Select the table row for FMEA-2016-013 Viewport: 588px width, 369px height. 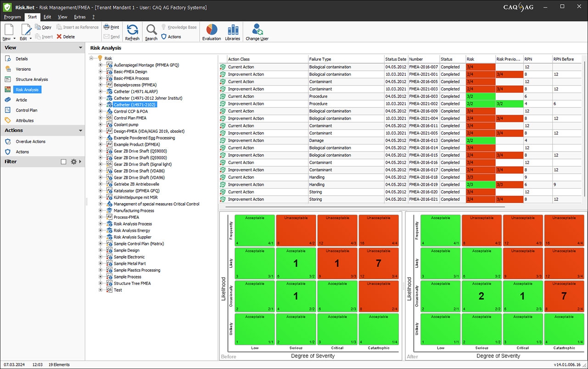(x=400, y=141)
